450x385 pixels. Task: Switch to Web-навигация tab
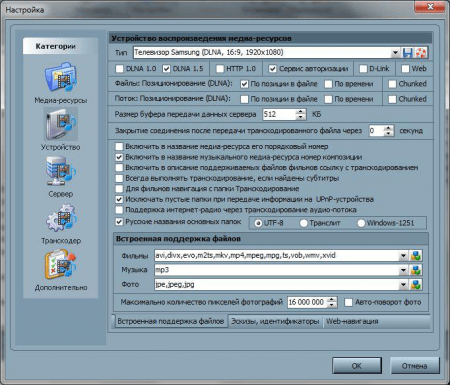352,321
